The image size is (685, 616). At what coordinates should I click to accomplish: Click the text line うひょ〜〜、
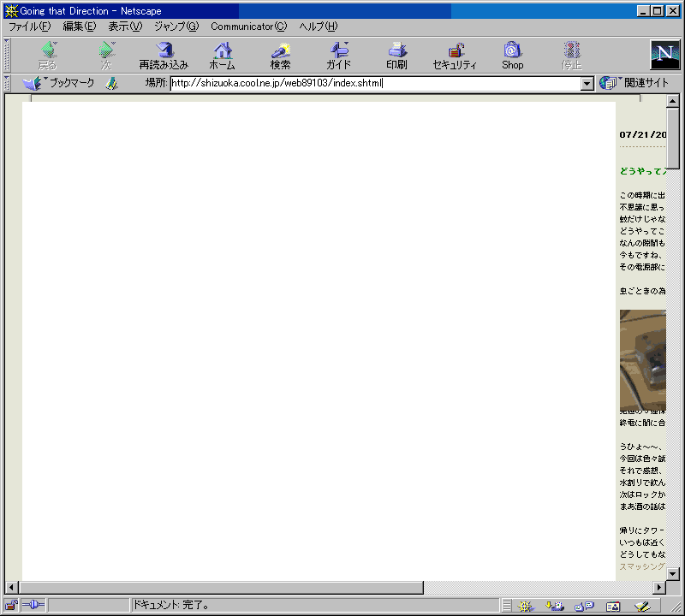point(641,447)
